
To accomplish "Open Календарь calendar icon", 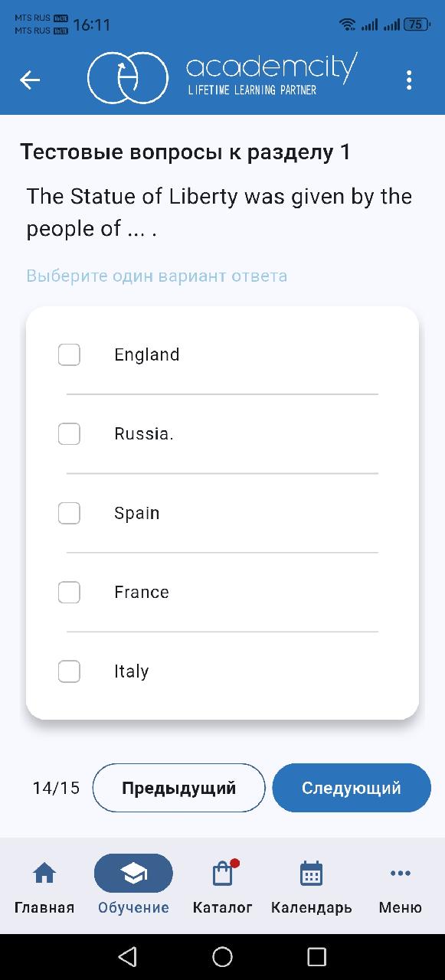I will tap(311, 873).
